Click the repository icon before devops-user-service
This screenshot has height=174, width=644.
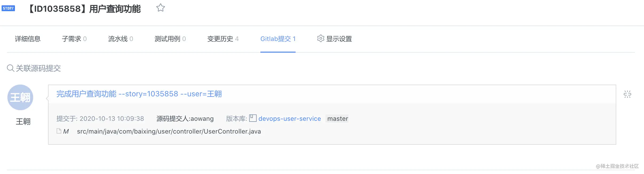[x=253, y=118]
